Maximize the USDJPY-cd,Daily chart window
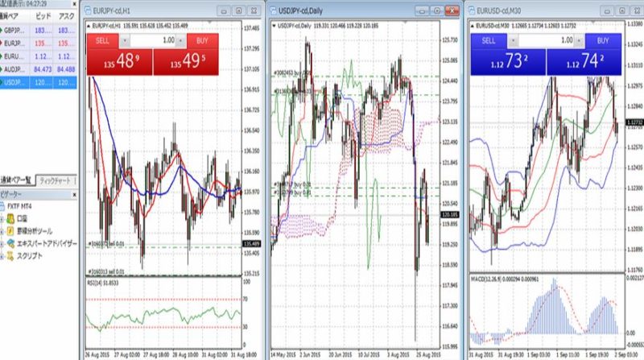The width and height of the screenshot is (644, 360). (x=437, y=11)
